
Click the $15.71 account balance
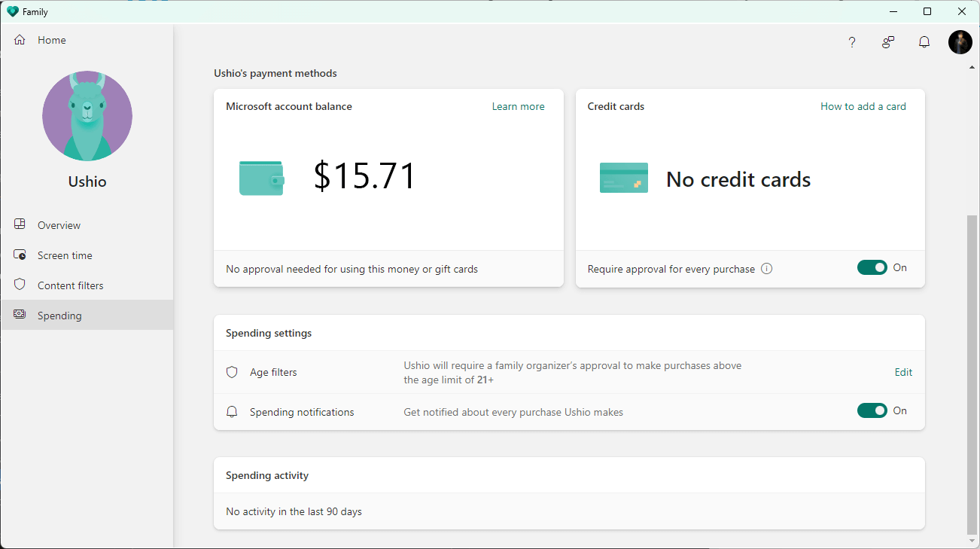click(x=364, y=176)
